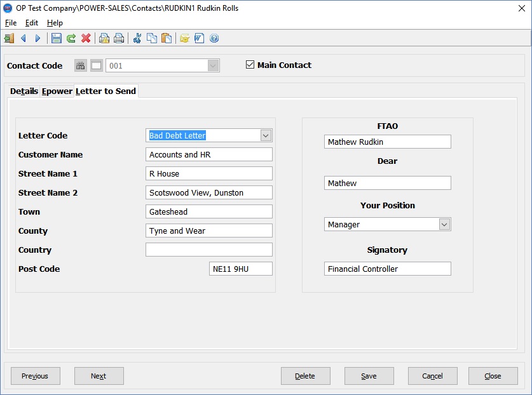Click the green refresh arrow icon

coord(71,38)
